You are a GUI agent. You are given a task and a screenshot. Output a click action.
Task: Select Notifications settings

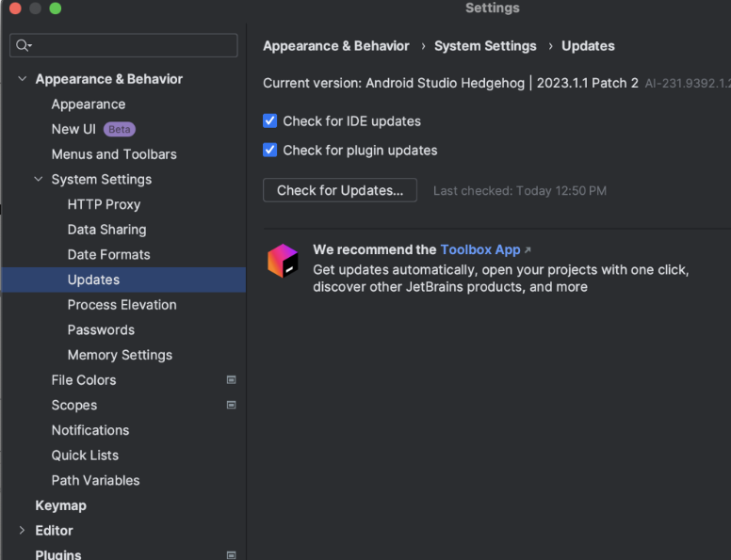click(x=90, y=430)
